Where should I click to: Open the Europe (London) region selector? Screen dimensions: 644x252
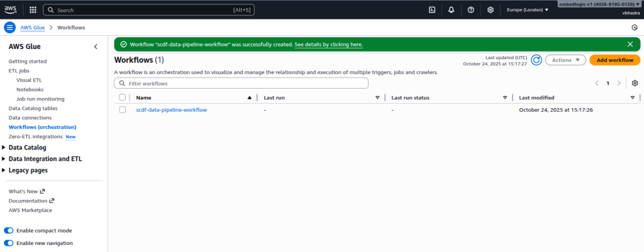(528, 10)
